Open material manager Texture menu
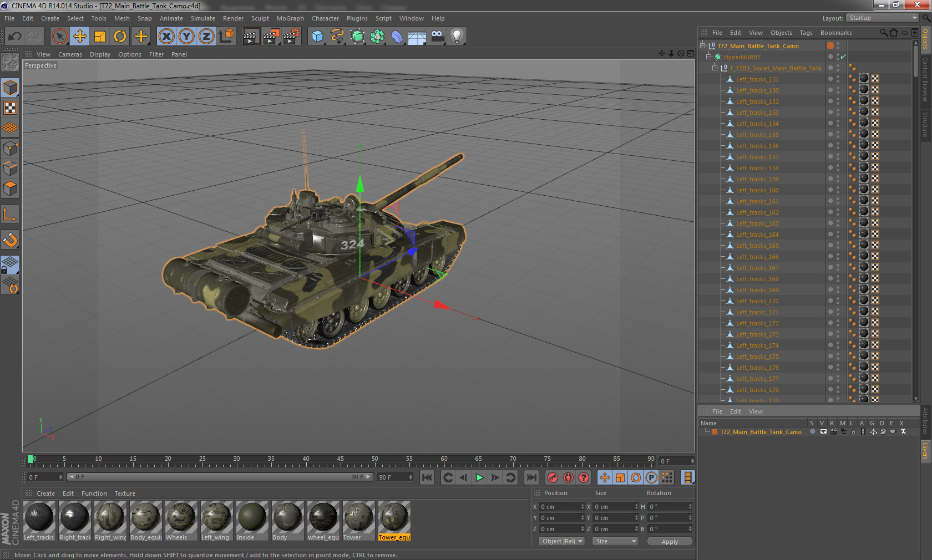This screenshot has height=560, width=932. pos(125,493)
